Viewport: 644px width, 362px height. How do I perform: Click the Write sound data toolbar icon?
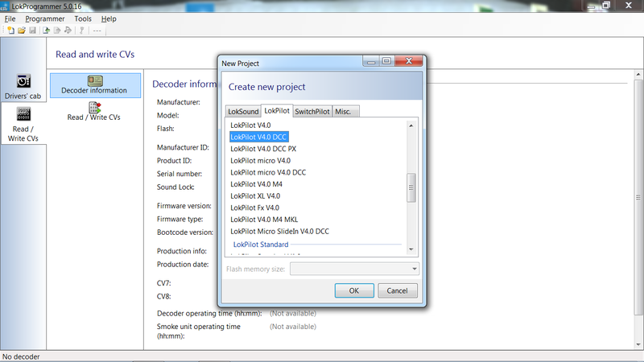coord(68,31)
